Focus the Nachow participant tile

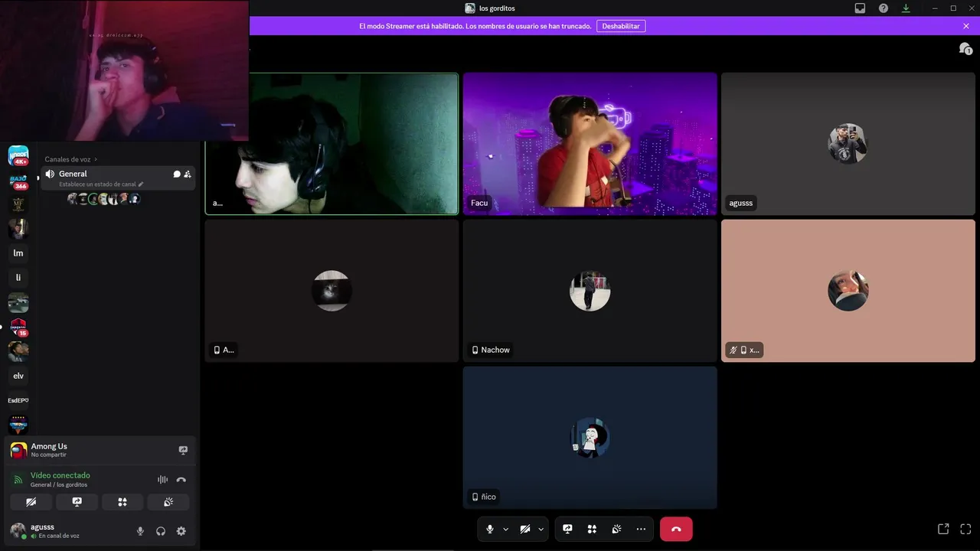coord(590,291)
